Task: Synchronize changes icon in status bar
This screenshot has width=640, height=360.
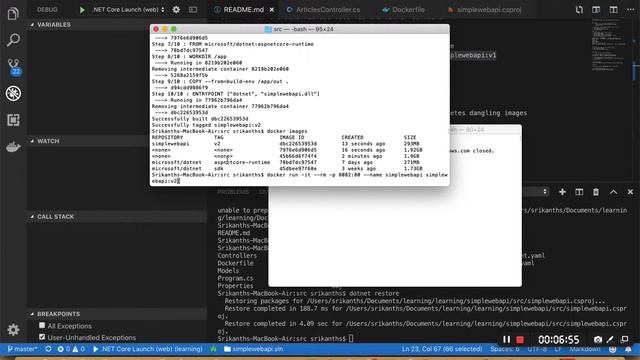Action: pyautogui.click(x=48, y=349)
